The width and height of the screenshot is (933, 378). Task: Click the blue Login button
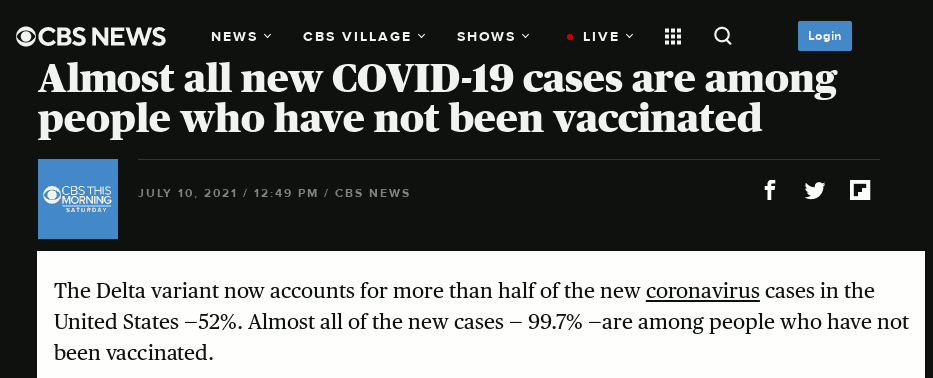point(825,36)
